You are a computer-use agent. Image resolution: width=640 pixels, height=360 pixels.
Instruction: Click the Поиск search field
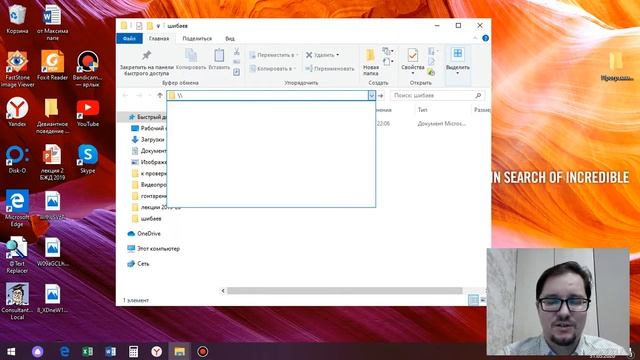click(x=432, y=96)
